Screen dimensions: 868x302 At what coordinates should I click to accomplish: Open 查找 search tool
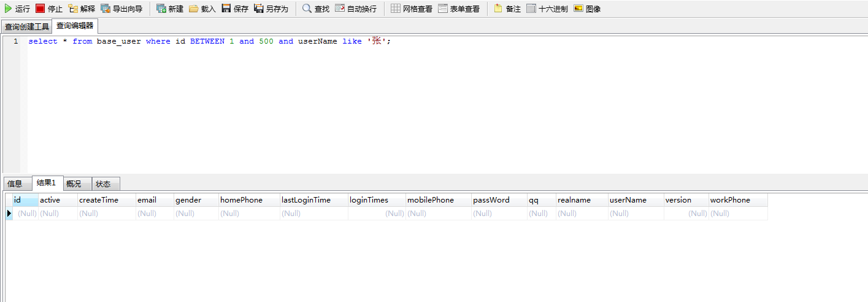point(316,9)
